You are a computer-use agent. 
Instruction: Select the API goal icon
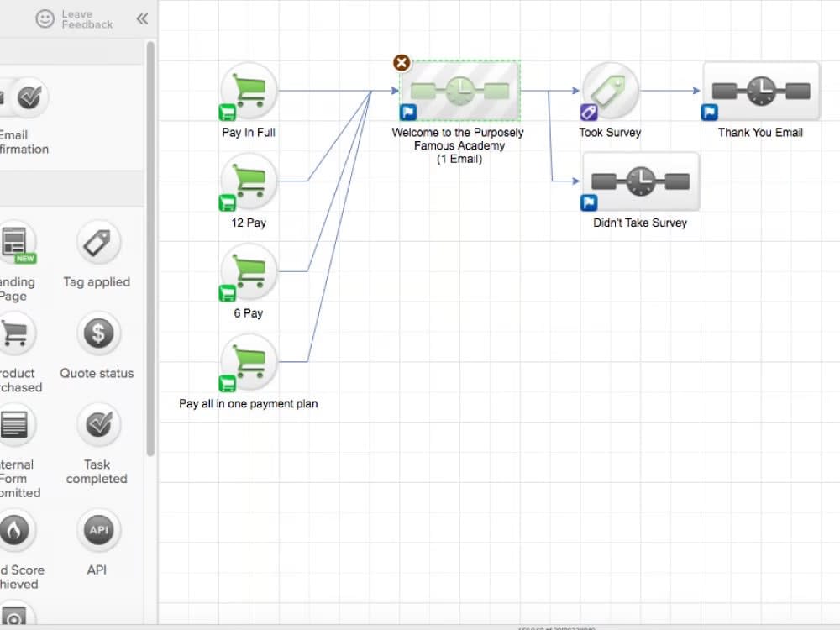pyautogui.click(x=97, y=529)
